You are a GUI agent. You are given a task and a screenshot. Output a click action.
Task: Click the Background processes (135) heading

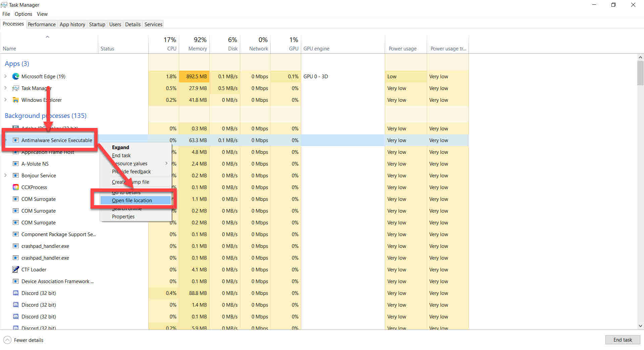(x=46, y=116)
